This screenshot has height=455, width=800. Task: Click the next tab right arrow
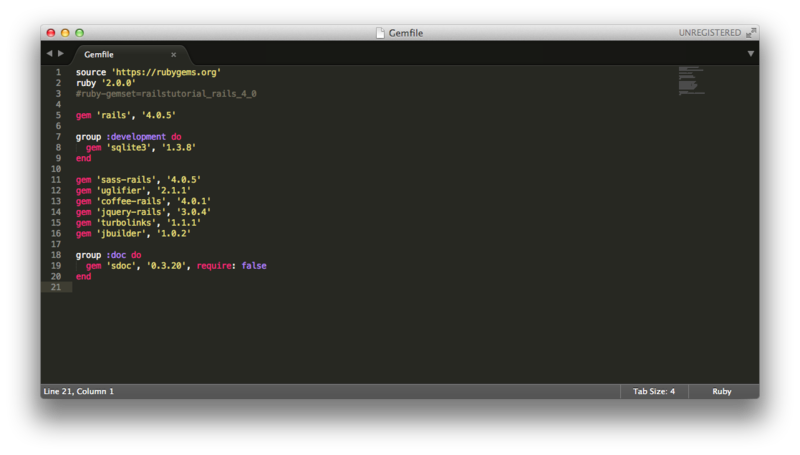click(x=61, y=54)
